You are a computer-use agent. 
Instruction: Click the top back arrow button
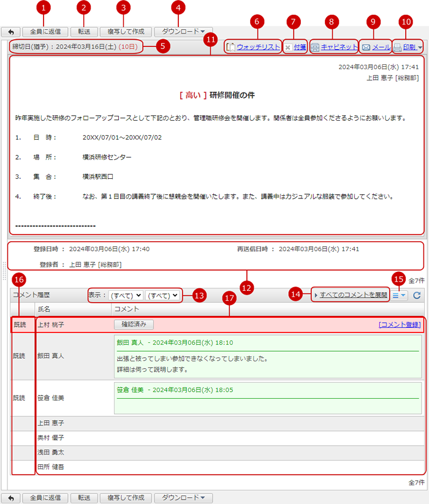pyautogui.click(x=11, y=32)
